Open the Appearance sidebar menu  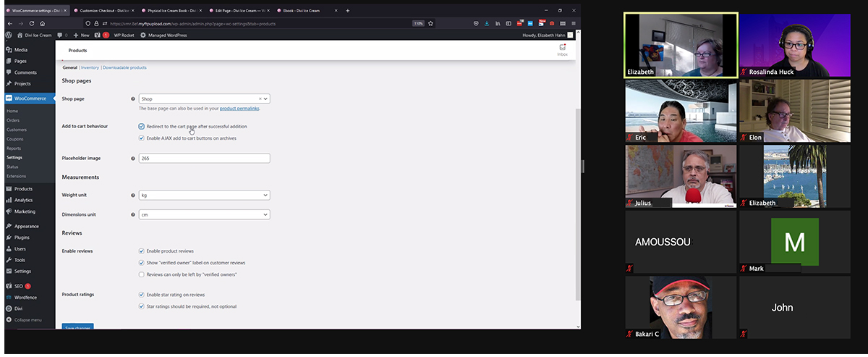coord(27,226)
